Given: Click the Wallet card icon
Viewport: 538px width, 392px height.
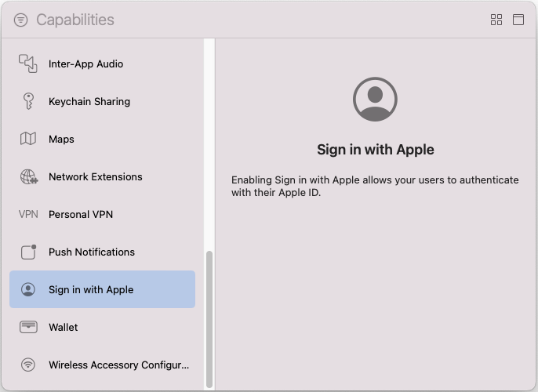Looking at the screenshot, I should click(x=28, y=327).
